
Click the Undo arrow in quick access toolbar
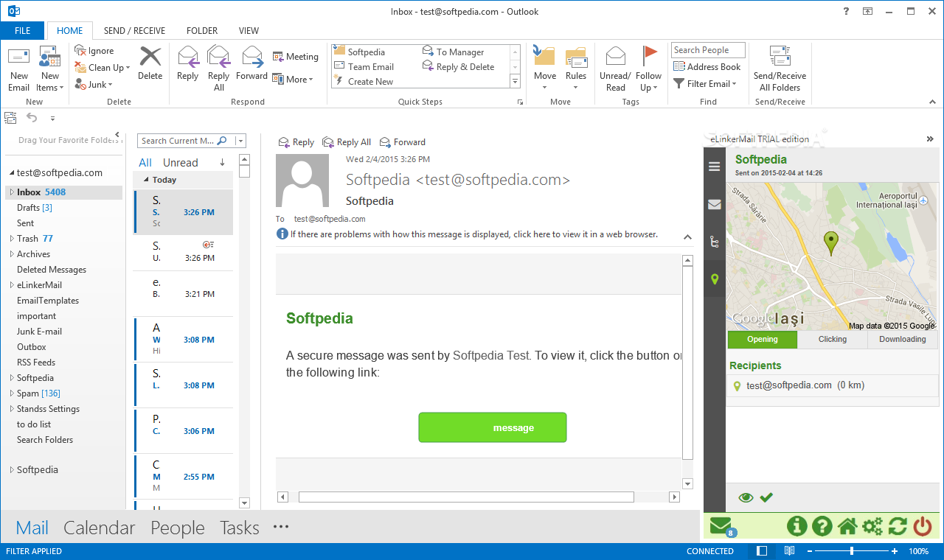click(x=32, y=117)
